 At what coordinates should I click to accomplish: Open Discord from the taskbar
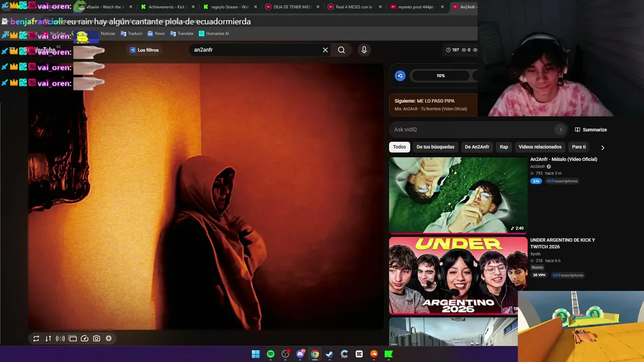(300, 354)
